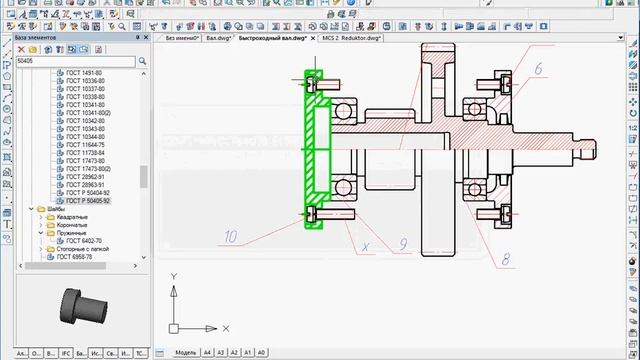Click the search magnifier button beside 50405
The image size is (640, 360).
point(142,61)
